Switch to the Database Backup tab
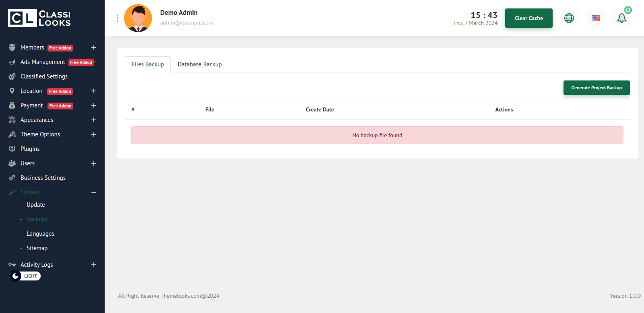Viewport: 644px width, 313px height. point(200,64)
